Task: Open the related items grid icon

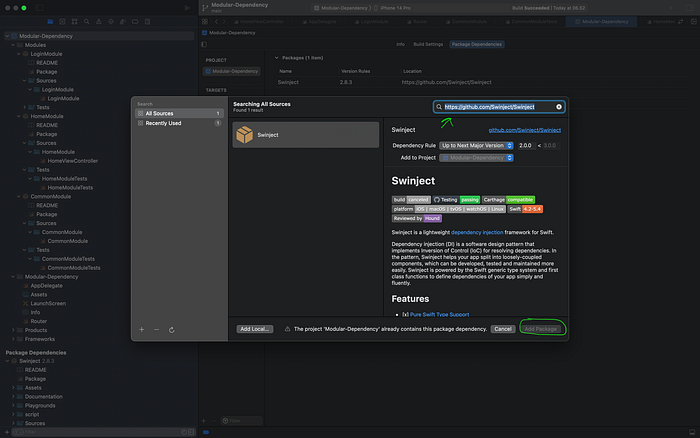Action: [x=204, y=21]
